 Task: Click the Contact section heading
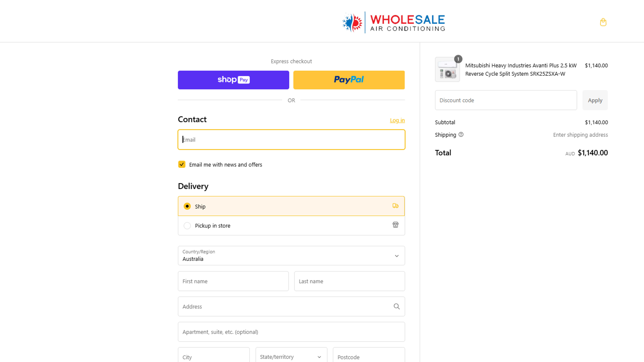click(192, 119)
